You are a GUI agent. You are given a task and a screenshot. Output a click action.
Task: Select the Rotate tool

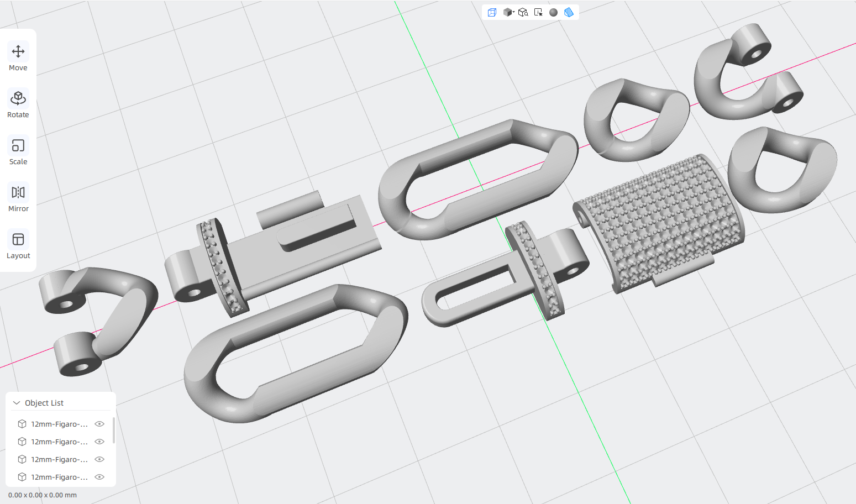tap(18, 104)
